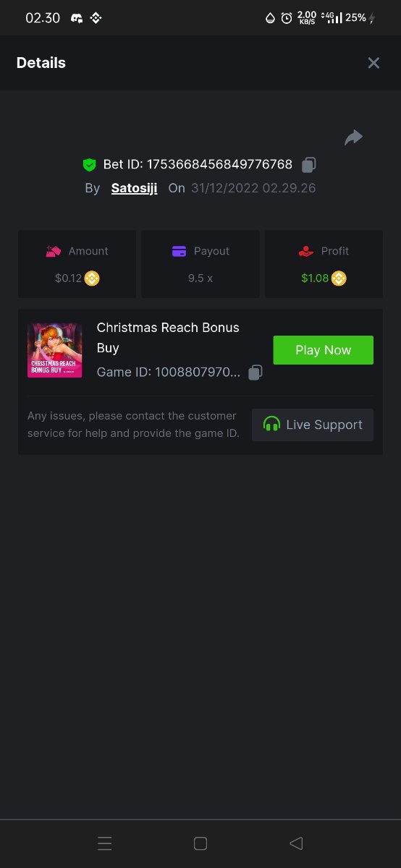The width and height of the screenshot is (401, 868).
Task: Open Live Support chat
Action: [313, 425]
